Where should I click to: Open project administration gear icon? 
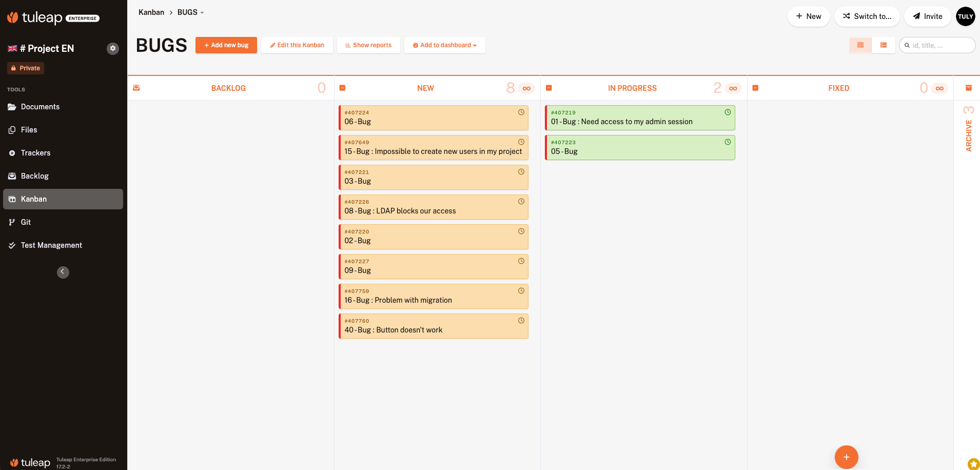coord(113,48)
